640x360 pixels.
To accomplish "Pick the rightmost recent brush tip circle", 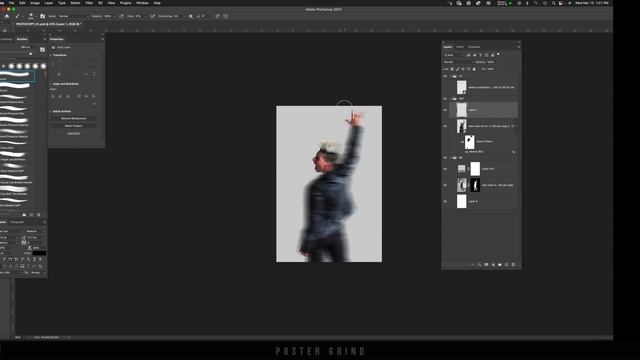I will coord(43,66).
